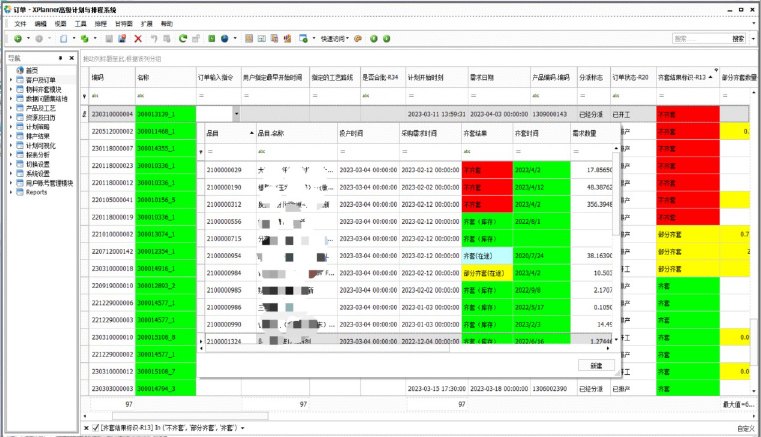761x437 pixels.
Task: Click the lock icon right of the refresh arrow
Action: (x=196, y=39)
